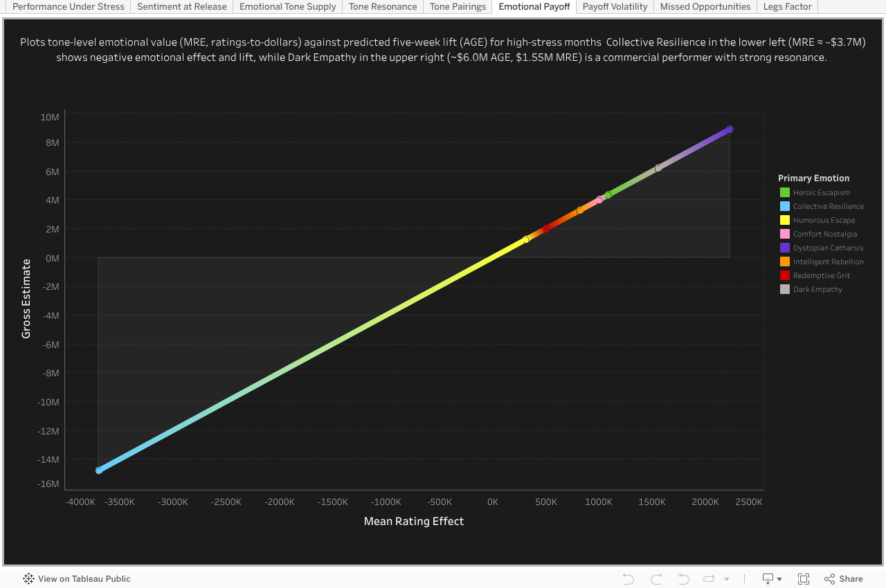Click the orange Intelligent Rebellion legend swatch
The height and width of the screenshot is (588, 886).
click(x=785, y=261)
